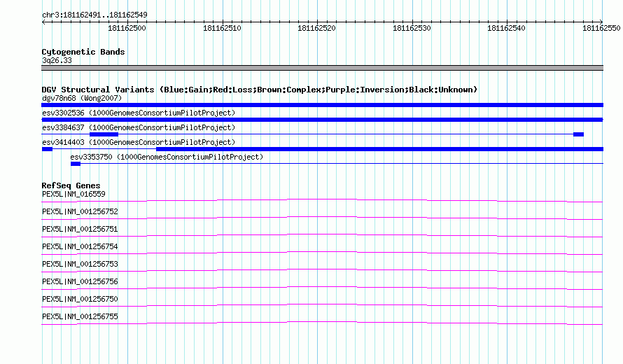The height and width of the screenshot is (364, 623).
Task: Open the Cytogenetic Bands track title
Action: click(x=83, y=52)
